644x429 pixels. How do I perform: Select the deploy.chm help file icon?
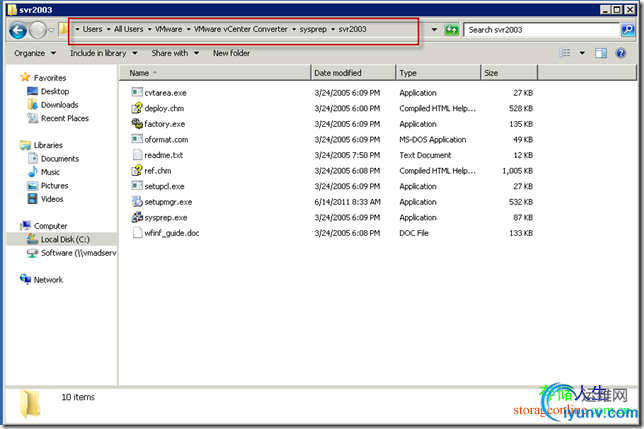137,108
